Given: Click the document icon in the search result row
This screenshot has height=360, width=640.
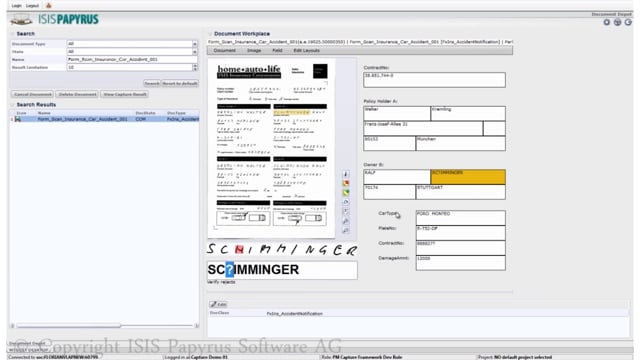Looking at the screenshot, I should [18, 119].
